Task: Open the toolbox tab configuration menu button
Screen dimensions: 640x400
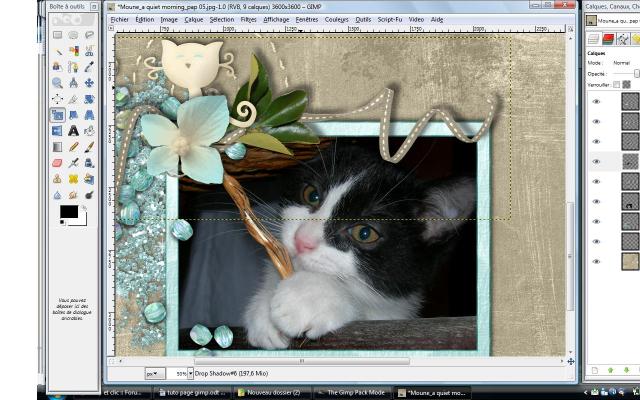Action: tap(94, 7)
